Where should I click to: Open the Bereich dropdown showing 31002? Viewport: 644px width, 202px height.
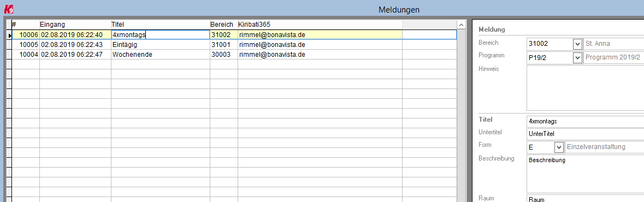(577, 44)
